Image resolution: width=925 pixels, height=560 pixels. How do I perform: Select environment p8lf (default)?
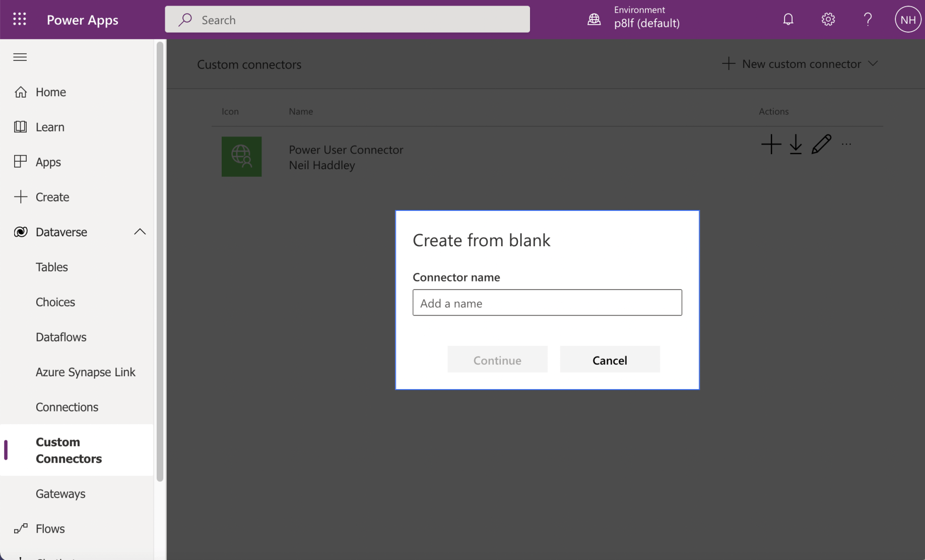click(646, 23)
